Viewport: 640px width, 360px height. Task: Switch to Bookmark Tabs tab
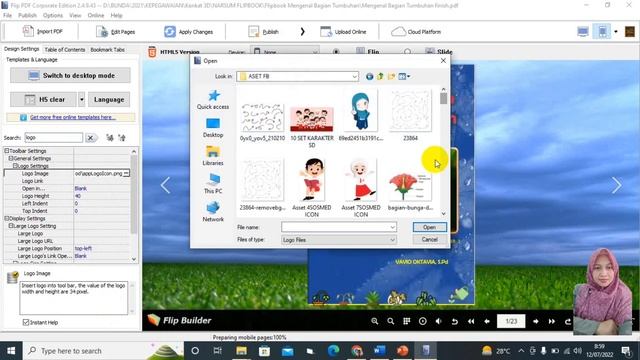107,49
